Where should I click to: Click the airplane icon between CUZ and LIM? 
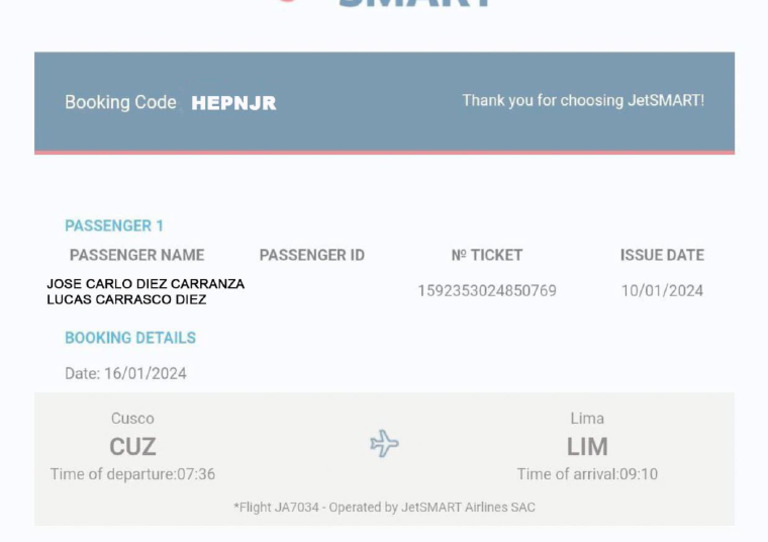point(384,444)
